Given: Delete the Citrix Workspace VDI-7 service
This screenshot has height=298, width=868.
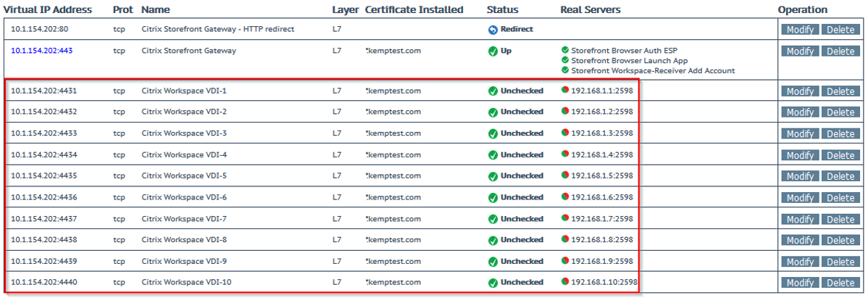Looking at the screenshot, I should (x=840, y=220).
